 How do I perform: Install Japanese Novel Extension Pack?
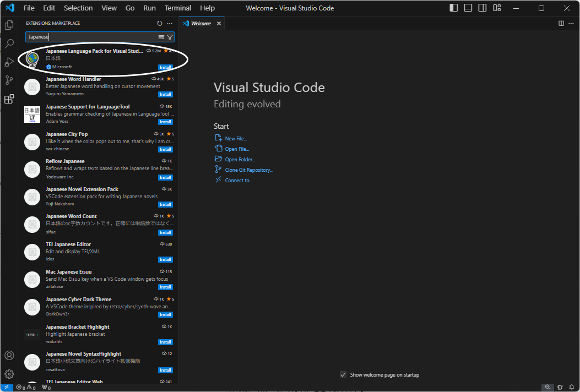tap(165, 204)
